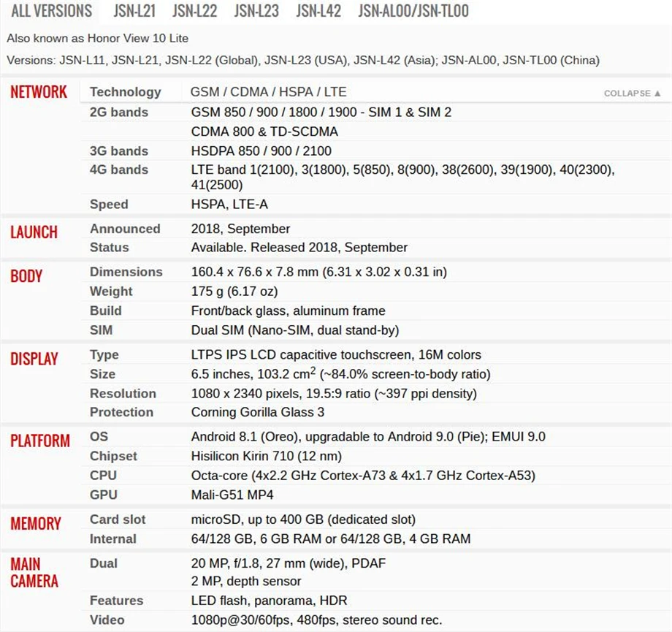This screenshot has height=632, width=672.
Task: Click the 'Also known as Honor View 10 Lite' text
Action: [97, 38]
